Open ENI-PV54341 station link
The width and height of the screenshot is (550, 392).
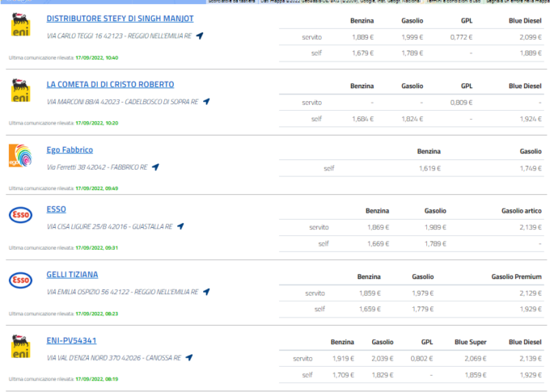tap(71, 340)
